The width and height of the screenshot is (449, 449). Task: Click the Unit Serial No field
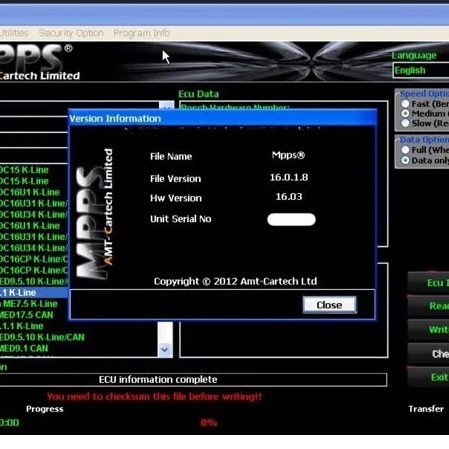291,219
